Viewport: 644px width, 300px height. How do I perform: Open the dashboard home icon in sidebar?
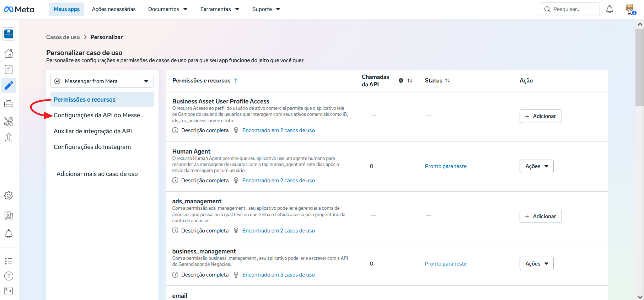point(9,54)
